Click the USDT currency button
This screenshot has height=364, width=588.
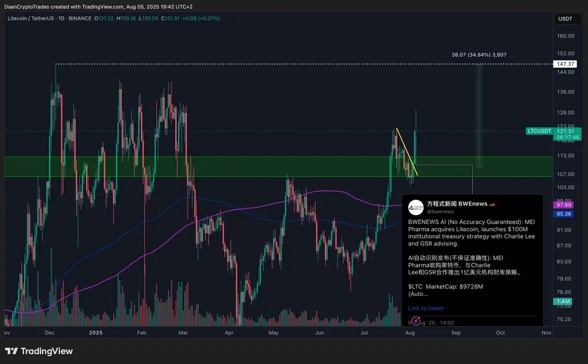point(567,19)
